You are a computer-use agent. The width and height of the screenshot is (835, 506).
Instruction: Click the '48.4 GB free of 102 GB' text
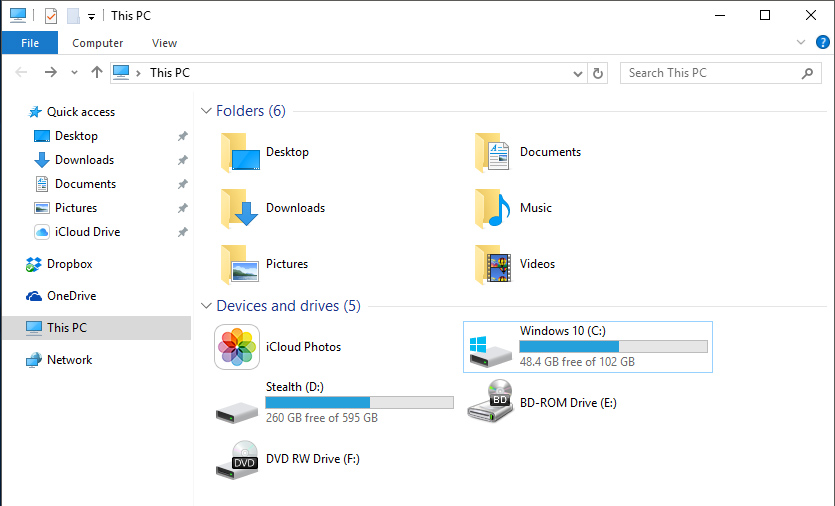pyautogui.click(x=577, y=362)
